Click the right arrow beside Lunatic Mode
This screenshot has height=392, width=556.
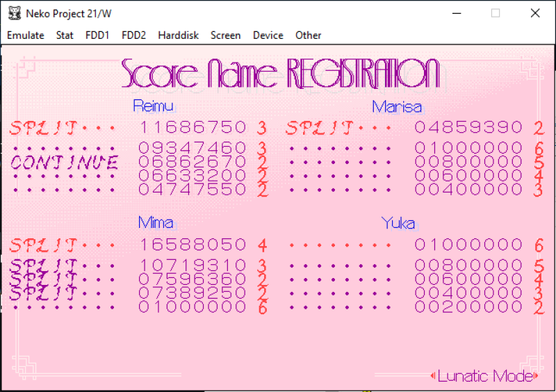point(536,376)
